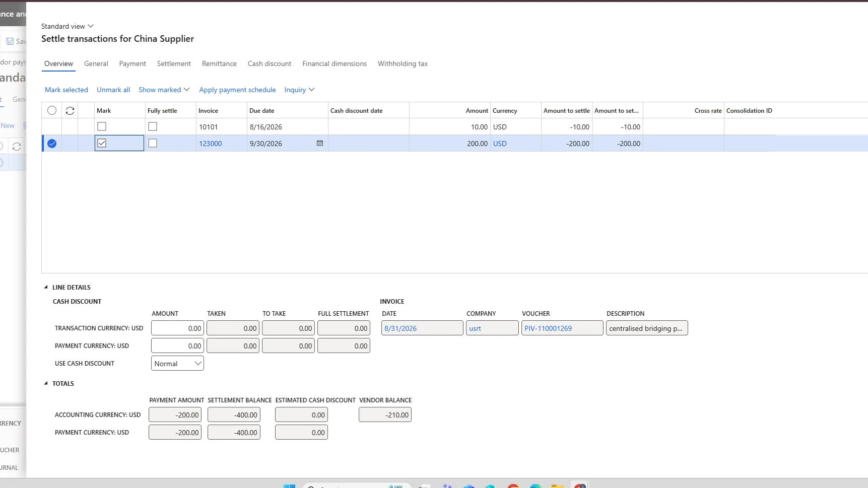
Task: Expand the Inquiry menu
Action: [x=299, y=90]
